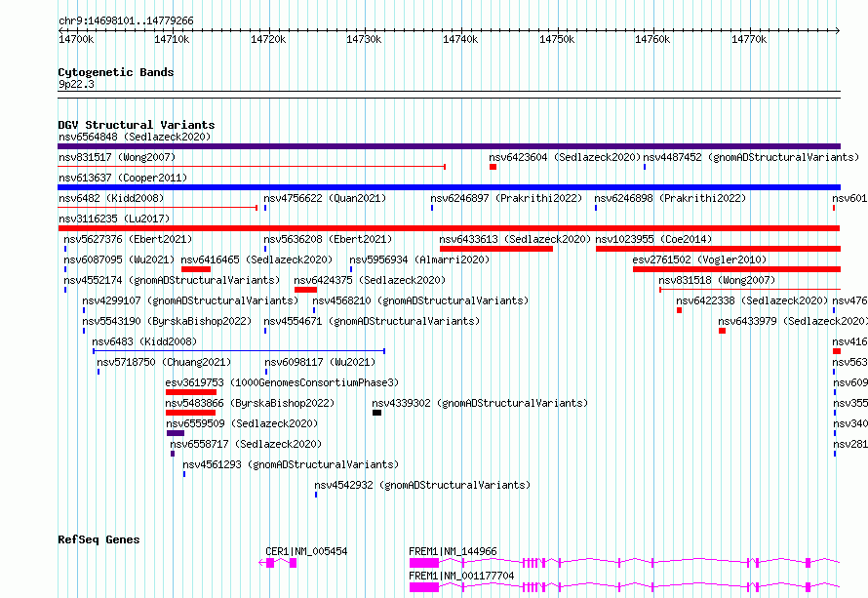Select the red esv2761502 Vogler2010 bar
This screenshot has width=868, height=598.
736,269
